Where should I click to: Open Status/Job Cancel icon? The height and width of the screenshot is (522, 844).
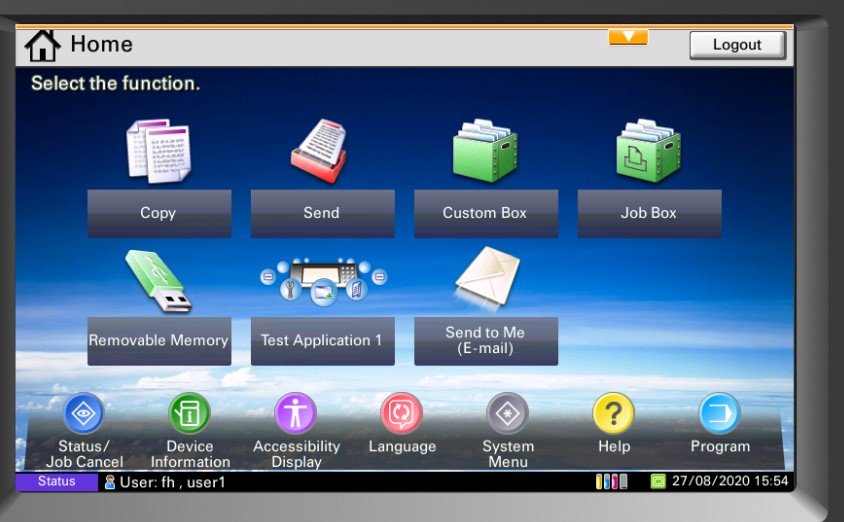tap(84, 413)
